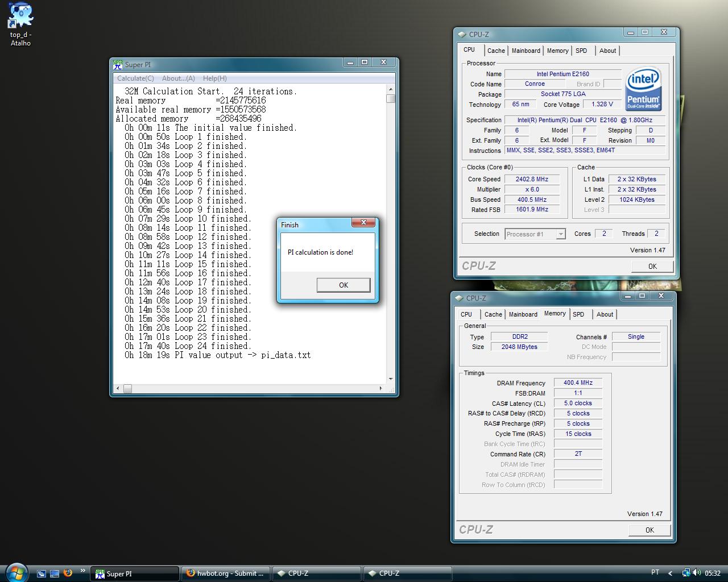
Task: Select the CPU tab in lower CPU-Z
Action: pos(466,314)
